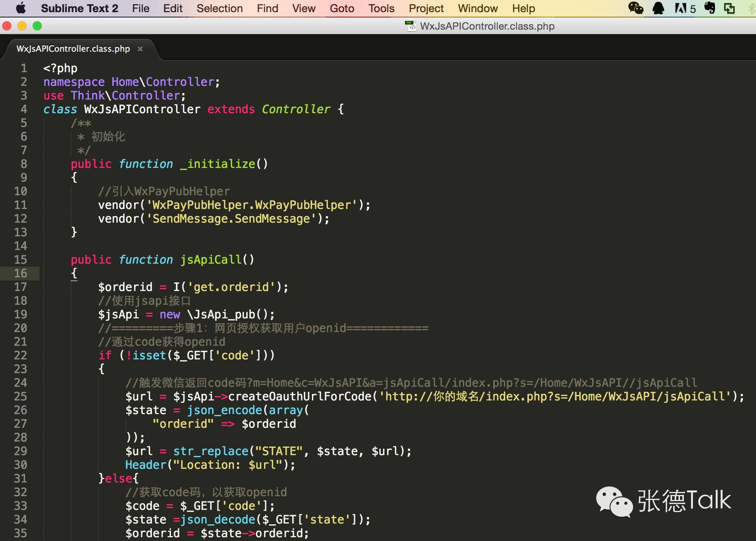Open the Goto menu
Viewport: 756px width, 541px height.
tap(342, 8)
